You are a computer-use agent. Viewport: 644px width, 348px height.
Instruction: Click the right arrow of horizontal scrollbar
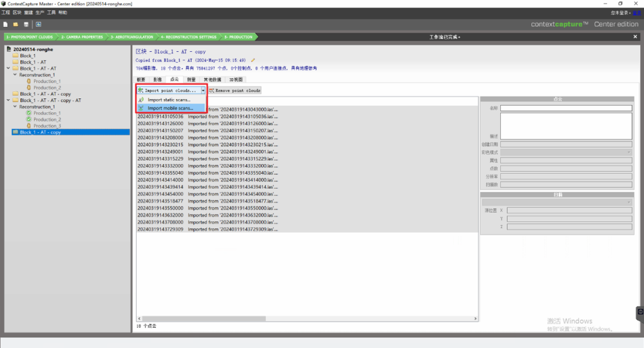pos(475,318)
